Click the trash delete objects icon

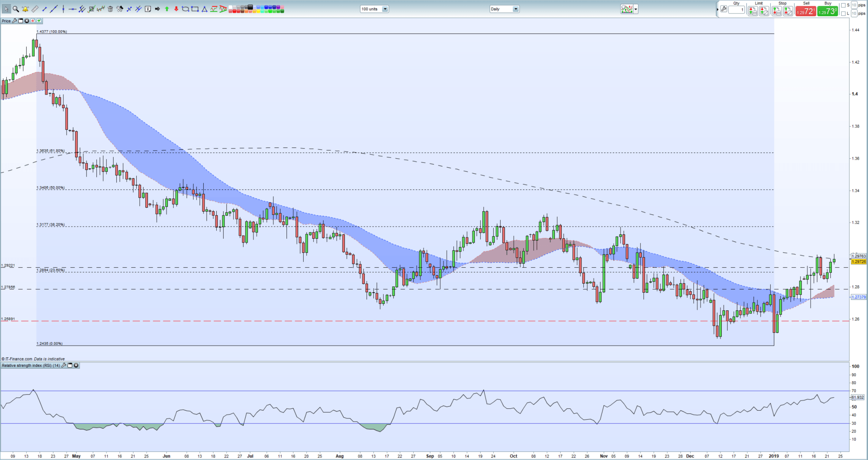coord(110,9)
